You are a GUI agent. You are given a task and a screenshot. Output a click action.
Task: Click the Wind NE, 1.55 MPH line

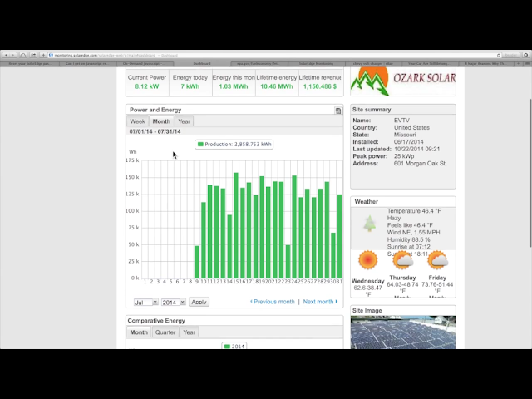point(414,233)
